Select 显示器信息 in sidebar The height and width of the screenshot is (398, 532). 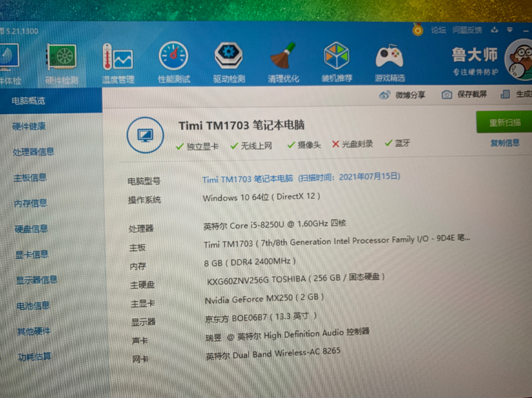tap(37, 280)
